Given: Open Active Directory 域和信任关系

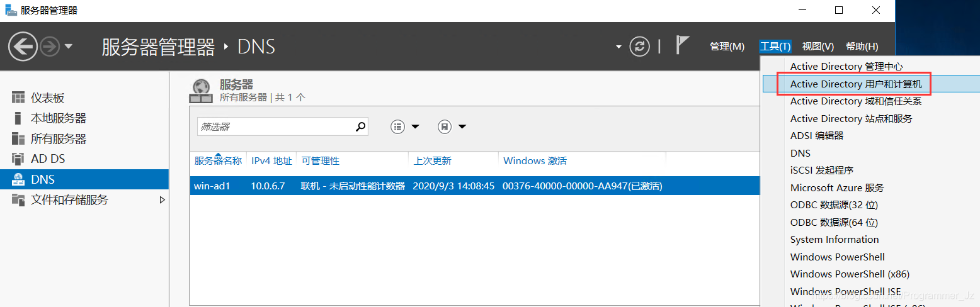Looking at the screenshot, I should (856, 101).
